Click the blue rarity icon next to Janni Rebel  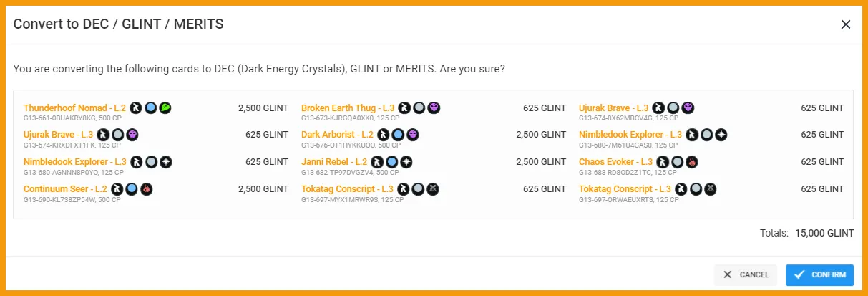point(391,162)
